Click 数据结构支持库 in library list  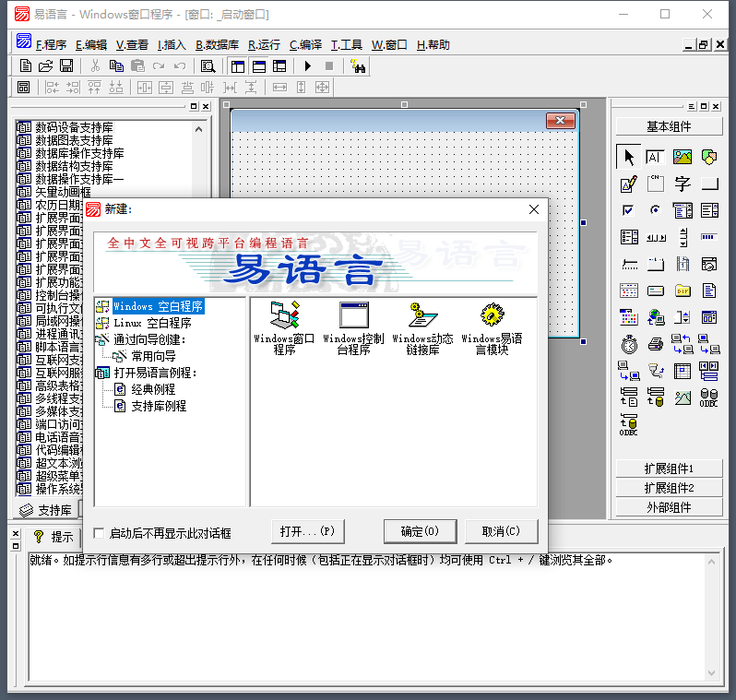74,166
